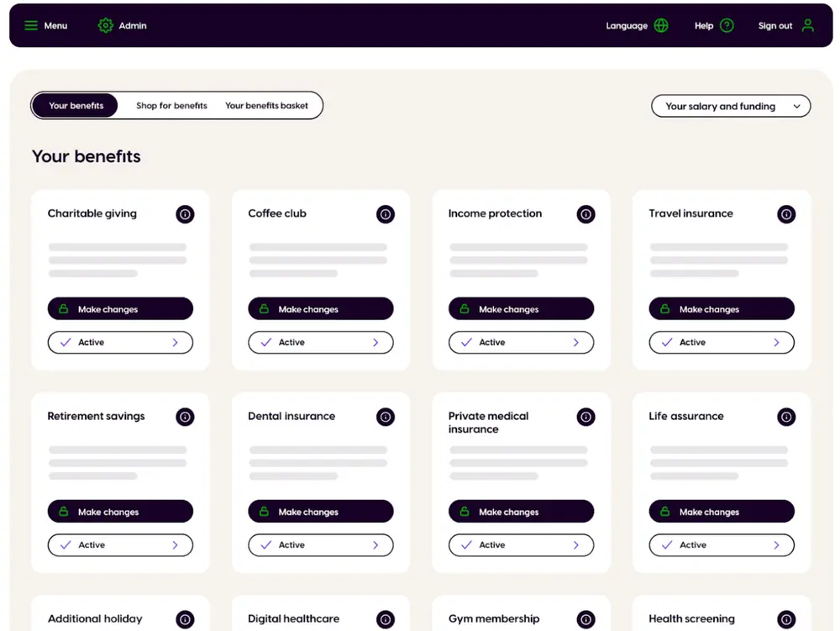This screenshot has width=840, height=631.
Task: Click the Gym membership card title
Action: (494, 618)
